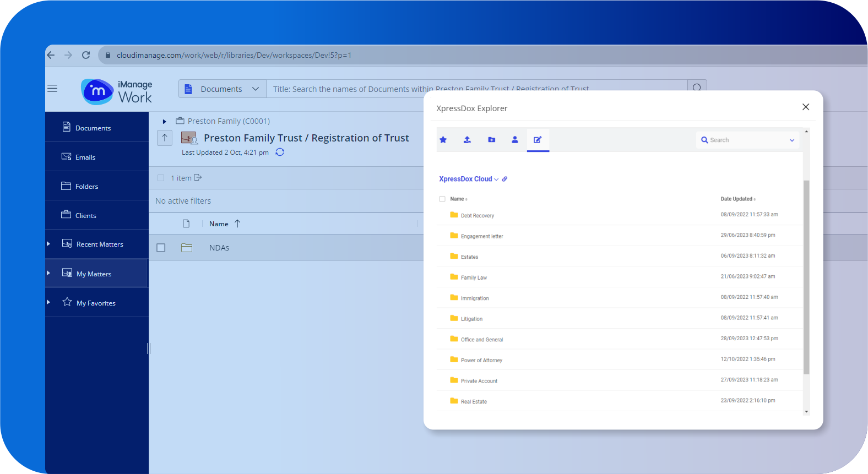The image size is (868, 474).
Task: Open the Litigation folder
Action: tap(471, 319)
